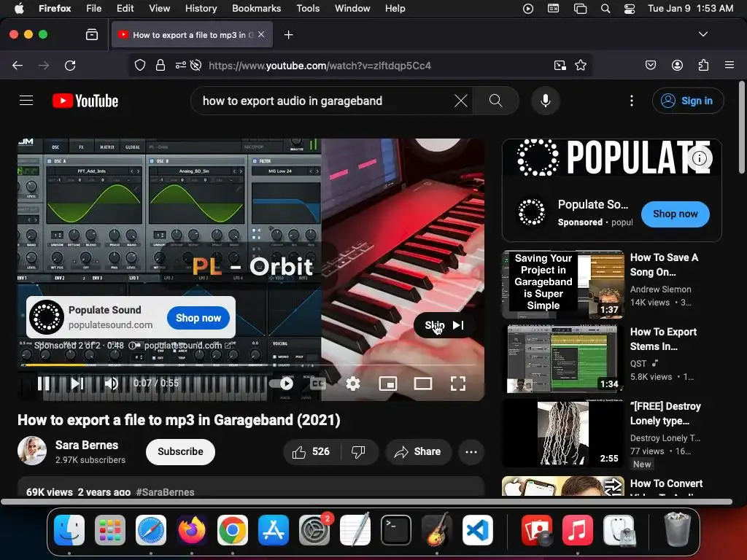Submit search with magnifier button

coord(495,101)
